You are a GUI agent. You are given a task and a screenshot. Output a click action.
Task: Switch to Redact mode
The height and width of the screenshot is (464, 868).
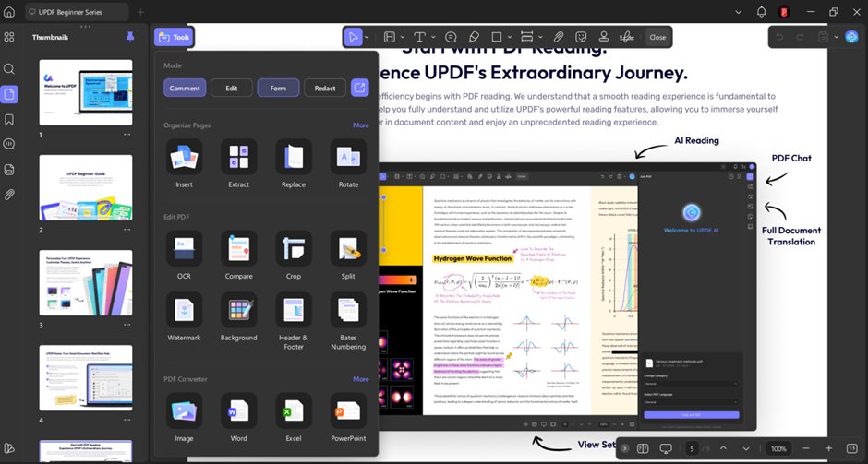[x=325, y=88]
